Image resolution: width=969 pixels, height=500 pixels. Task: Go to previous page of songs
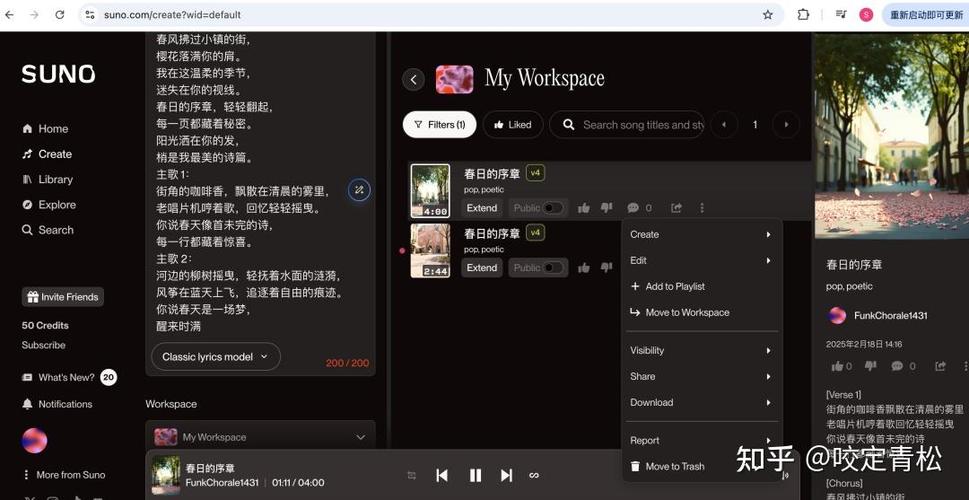pyautogui.click(x=724, y=125)
